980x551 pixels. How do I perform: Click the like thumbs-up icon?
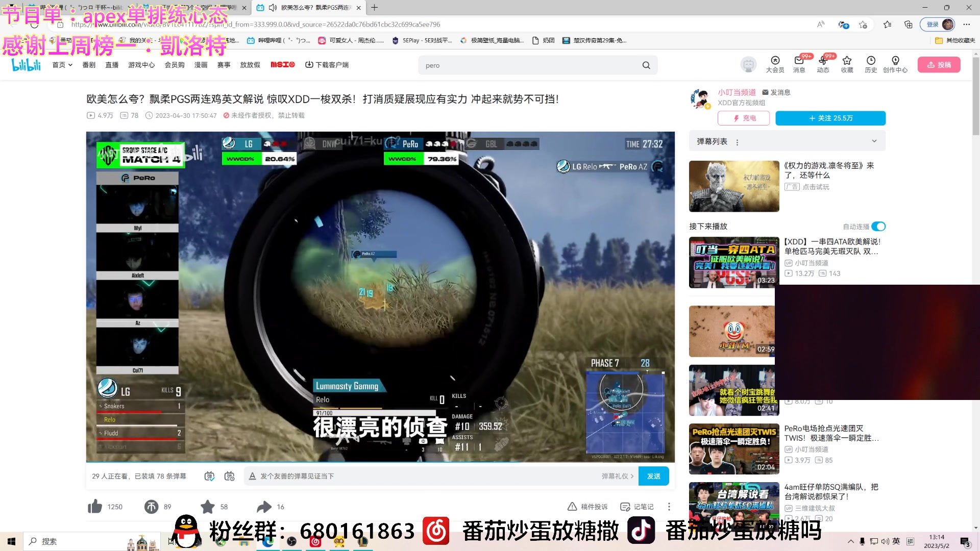(95, 507)
